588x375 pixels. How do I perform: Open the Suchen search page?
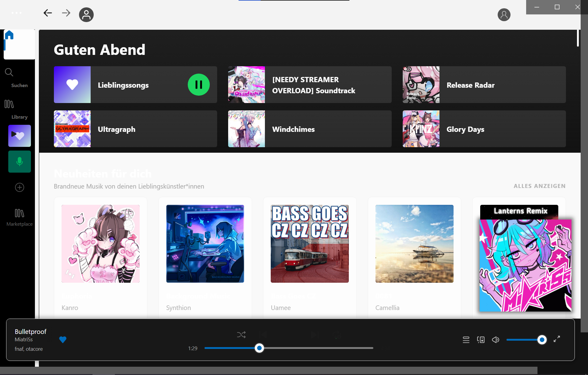click(x=9, y=73)
